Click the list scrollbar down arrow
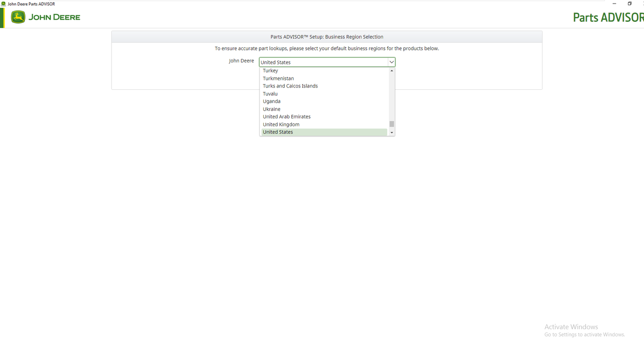The height and width of the screenshot is (353, 644). (x=392, y=133)
